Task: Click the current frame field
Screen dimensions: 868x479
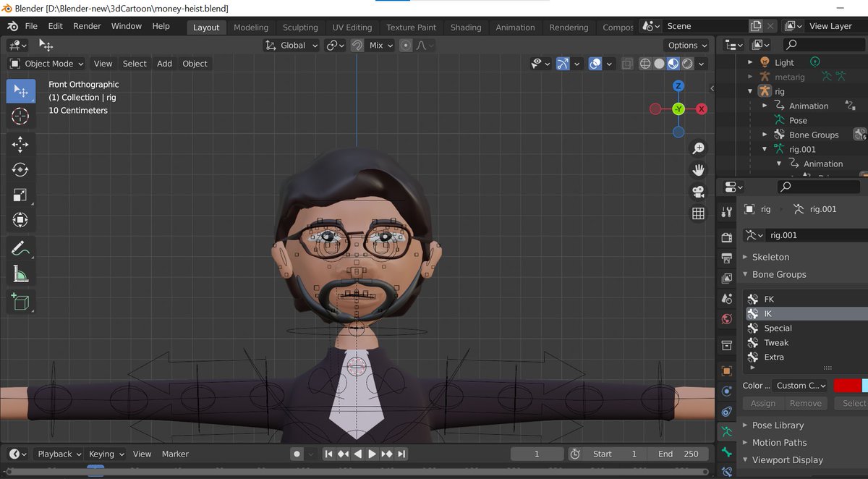Action: 537,454
